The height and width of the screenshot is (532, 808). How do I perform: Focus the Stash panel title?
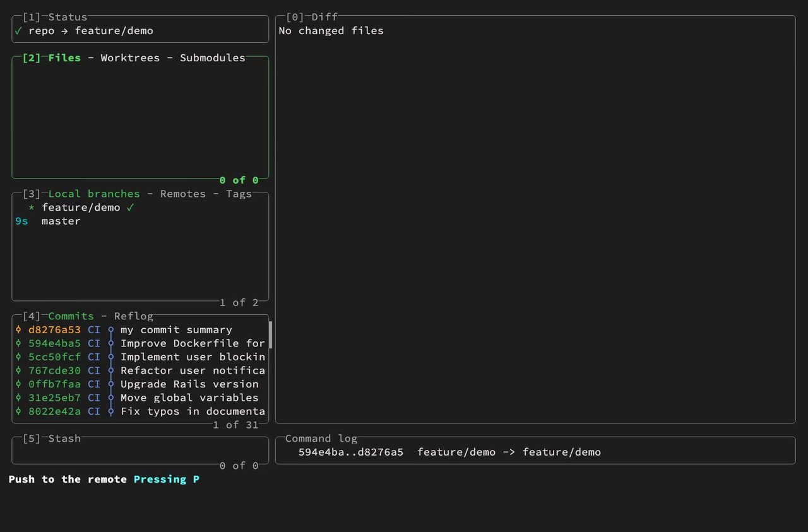64,439
